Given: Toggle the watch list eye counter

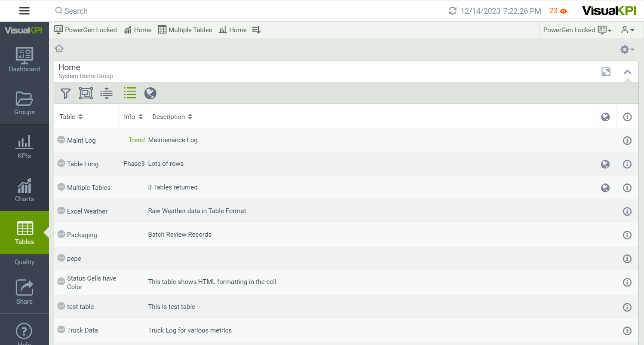Looking at the screenshot, I should point(558,11).
